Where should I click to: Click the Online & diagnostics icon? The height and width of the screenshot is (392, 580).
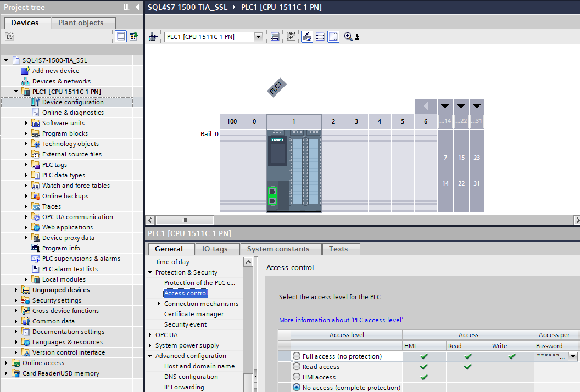click(x=36, y=113)
